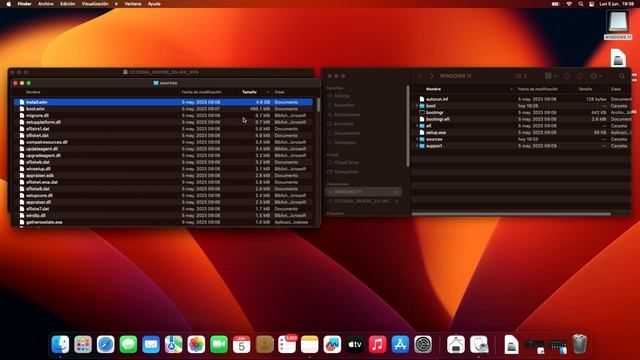Open view mode switcher in WINDOWS 11 toolbar
Viewport: 640px width, 360px height.
click(521, 76)
